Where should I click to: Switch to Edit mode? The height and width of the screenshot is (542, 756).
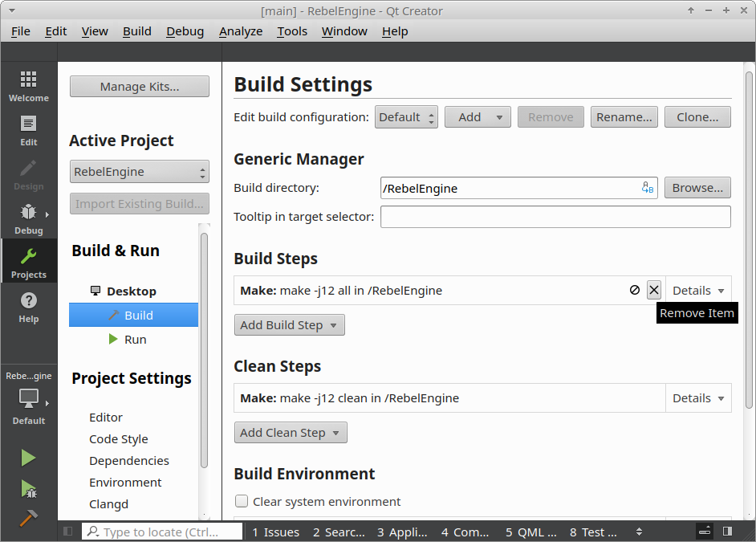[28, 131]
